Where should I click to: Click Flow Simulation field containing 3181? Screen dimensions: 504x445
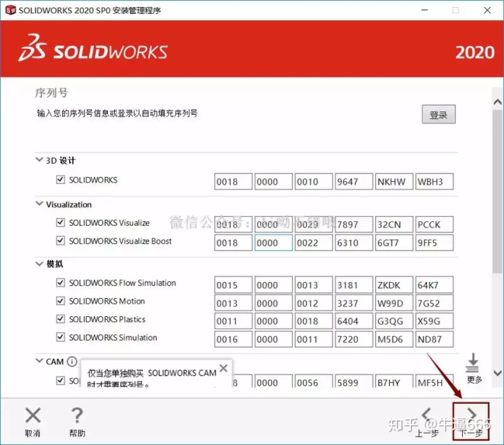point(354,285)
